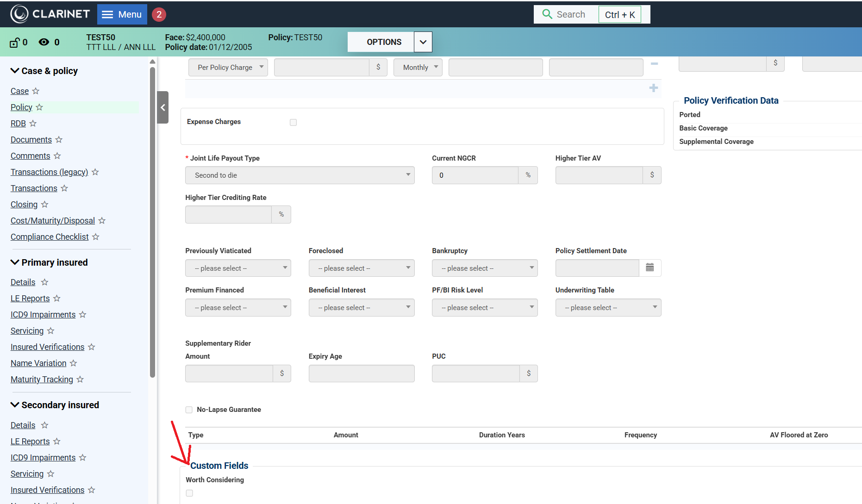Tick the Worth Considering checkbox

point(189,493)
